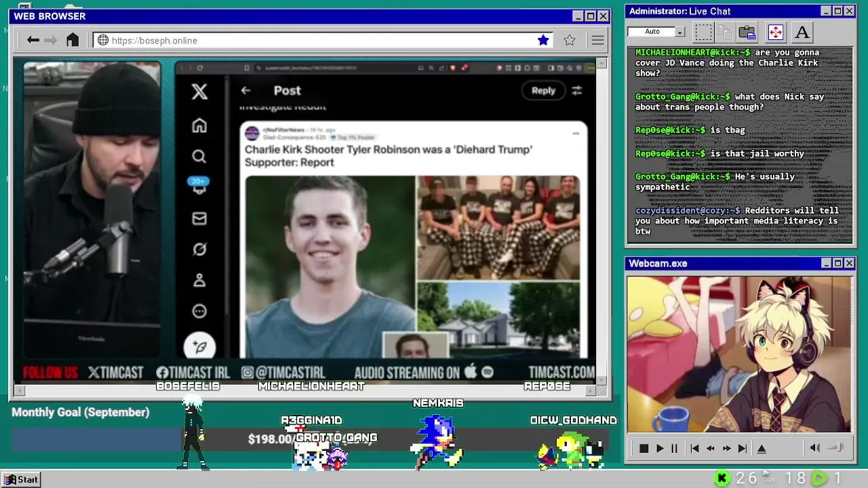This screenshot has height=488, width=868.
Task: Open Grok icon in X sidebar
Action: coord(199,249)
